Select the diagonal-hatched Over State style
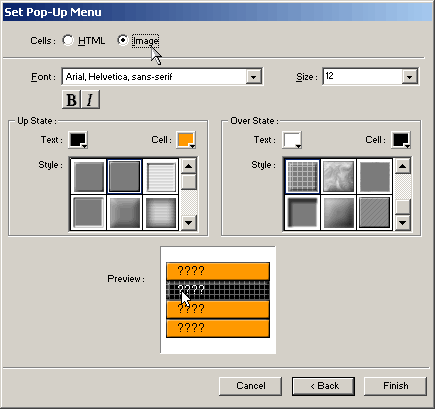Viewport: 435px width, 409px height. 374,213
